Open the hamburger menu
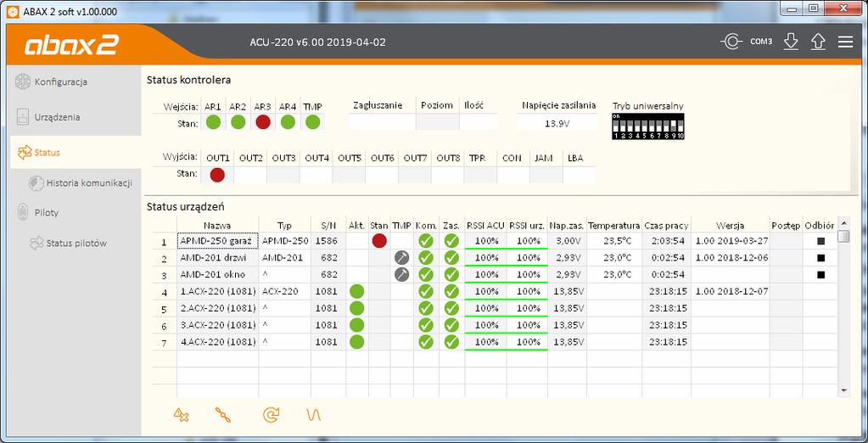The image size is (868, 443). click(x=845, y=42)
